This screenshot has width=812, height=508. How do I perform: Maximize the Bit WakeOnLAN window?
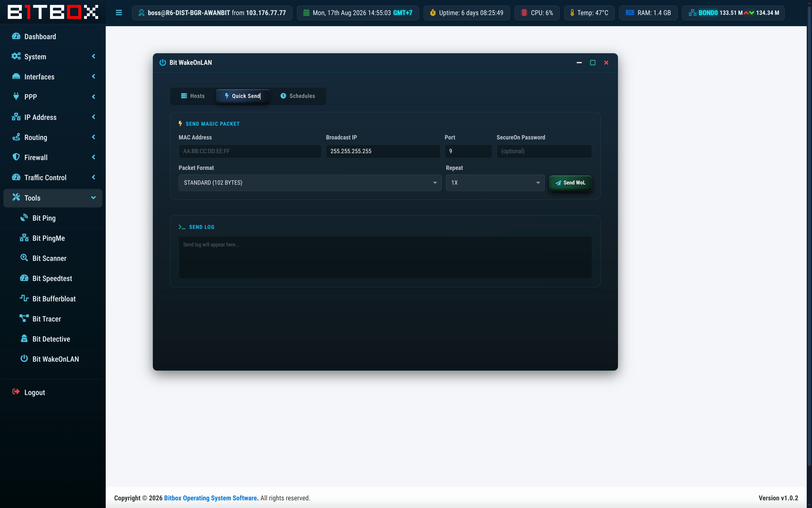[593, 63]
